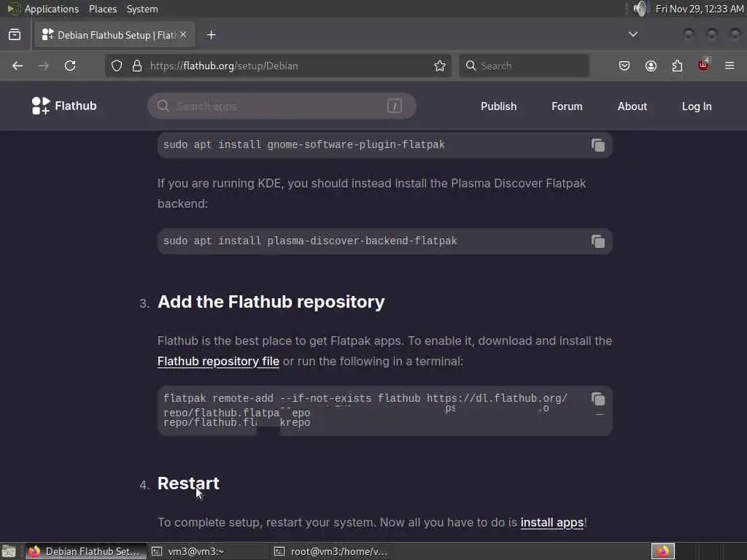The width and height of the screenshot is (747, 560).
Task: Reload the current page
Action: tap(70, 66)
